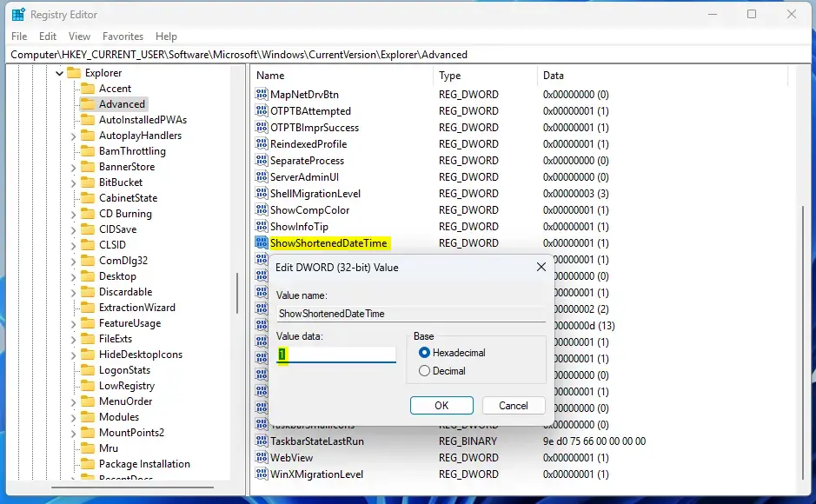Click the values pane vertical scrollbar
This screenshot has height=504, width=816.
[x=802, y=342]
